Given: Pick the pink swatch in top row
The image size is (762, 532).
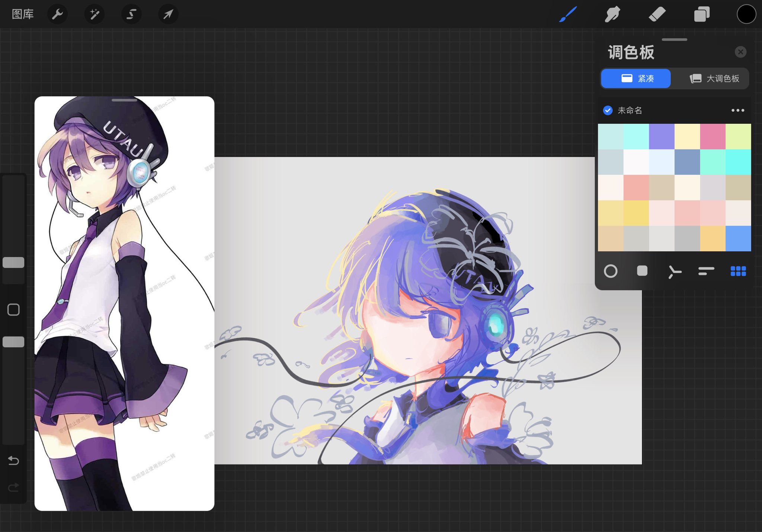Looking at the screenshot, I should coord(713,136).
